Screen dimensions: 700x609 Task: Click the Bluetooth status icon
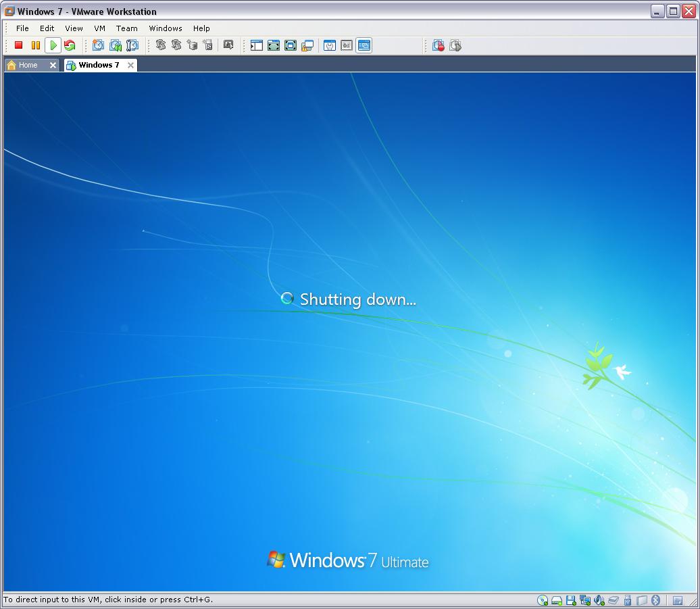click(x=655, y=600)
